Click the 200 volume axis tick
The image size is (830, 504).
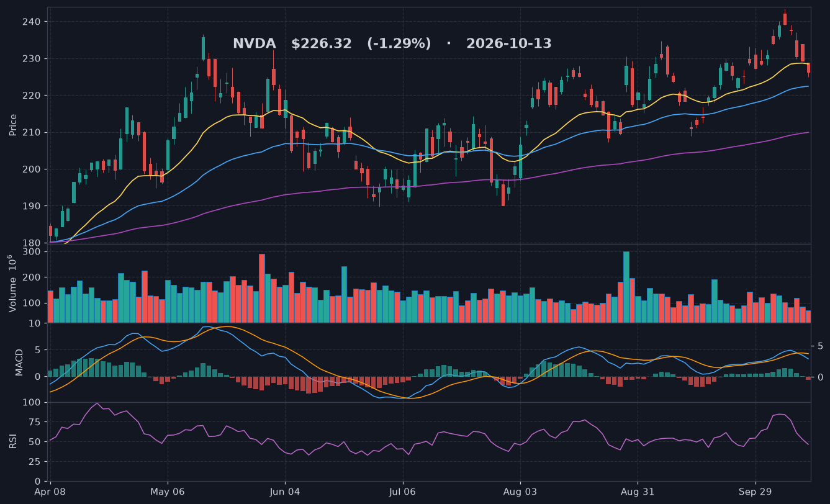pos(32,277)
